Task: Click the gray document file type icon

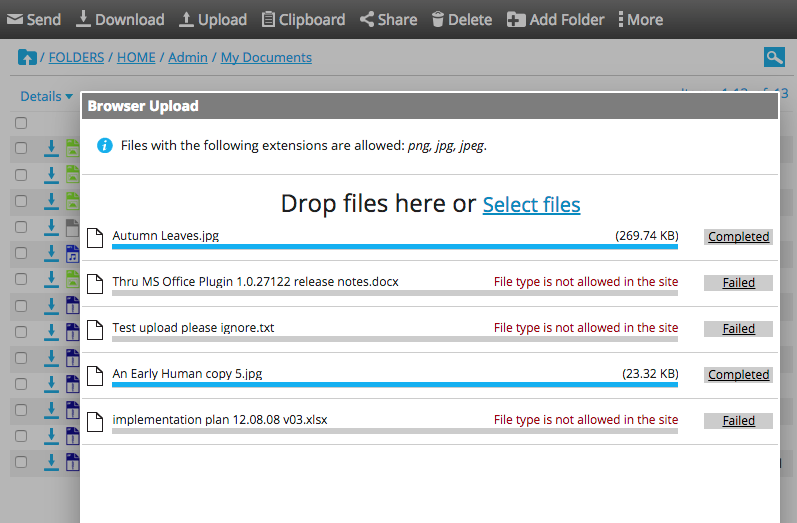Action: [x=73, y=227]
